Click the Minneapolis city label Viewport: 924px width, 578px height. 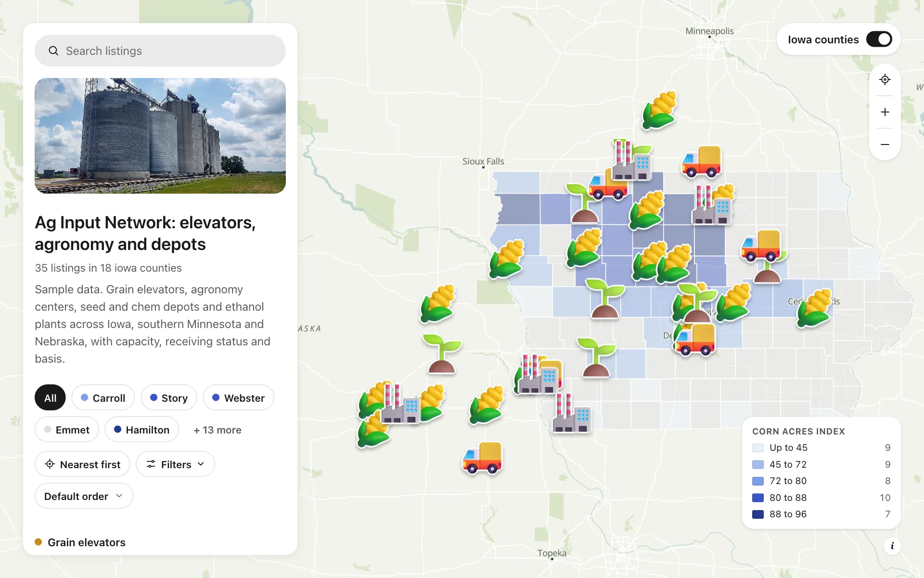pos(709,31)
